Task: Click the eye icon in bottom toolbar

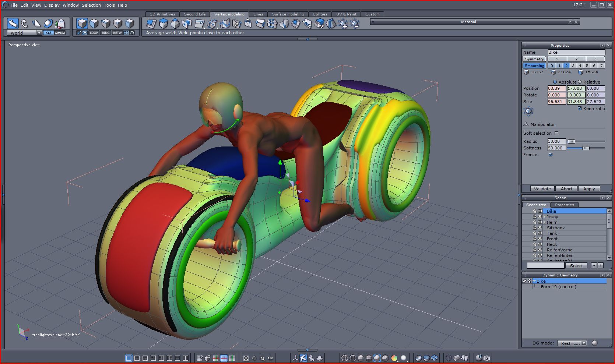Action: tap(270, 358)
